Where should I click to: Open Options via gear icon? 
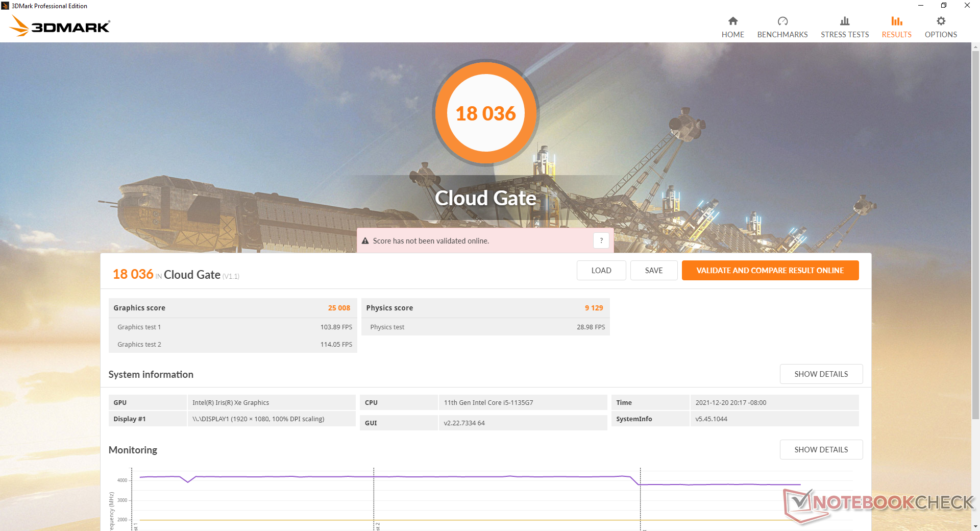941,21
